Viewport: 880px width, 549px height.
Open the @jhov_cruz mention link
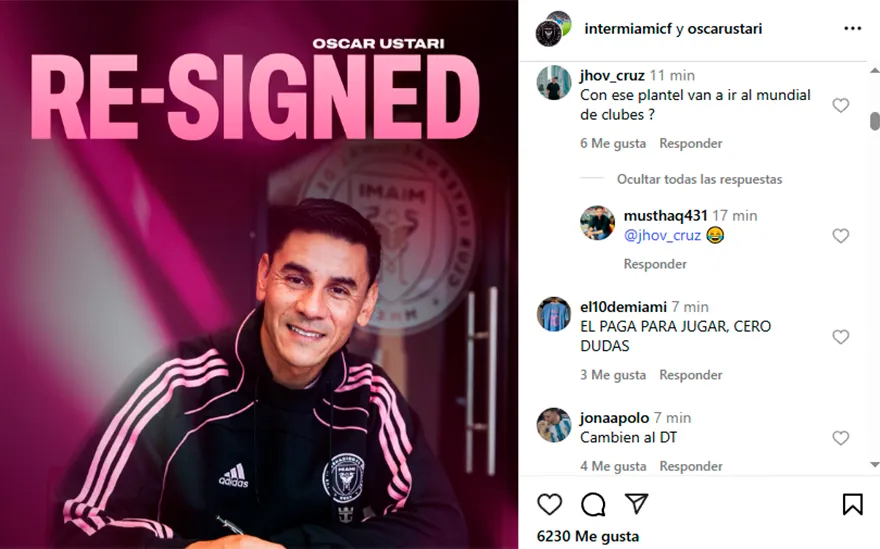(662, 235)
